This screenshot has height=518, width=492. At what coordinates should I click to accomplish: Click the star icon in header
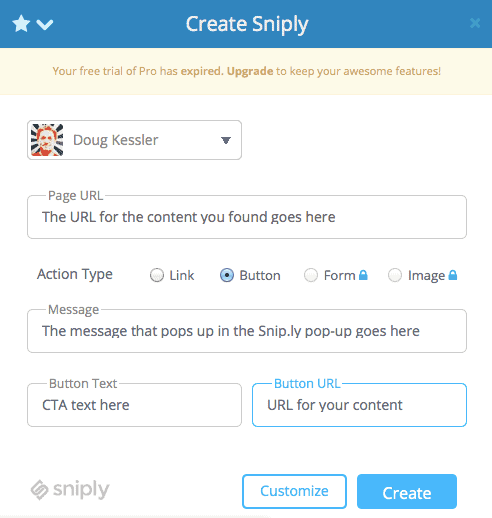(21, 24)
